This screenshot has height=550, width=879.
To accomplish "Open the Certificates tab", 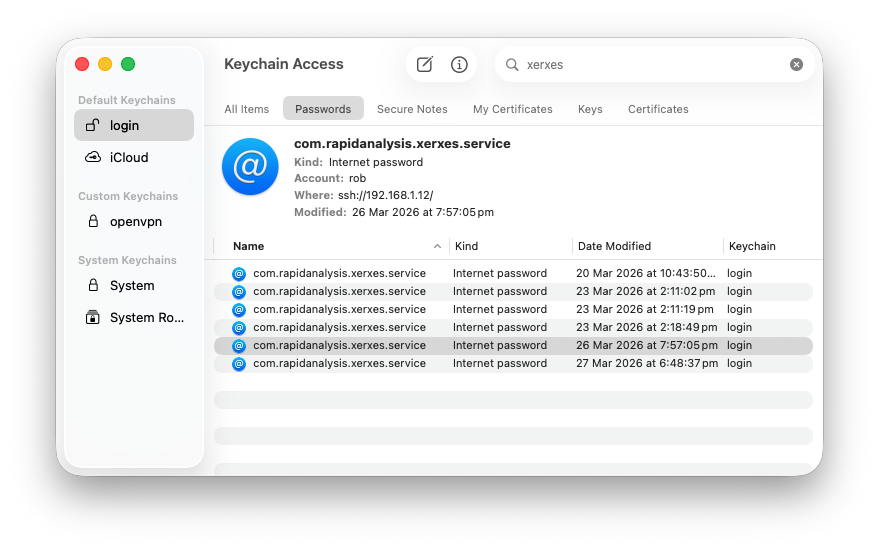I will pos(658,109).
